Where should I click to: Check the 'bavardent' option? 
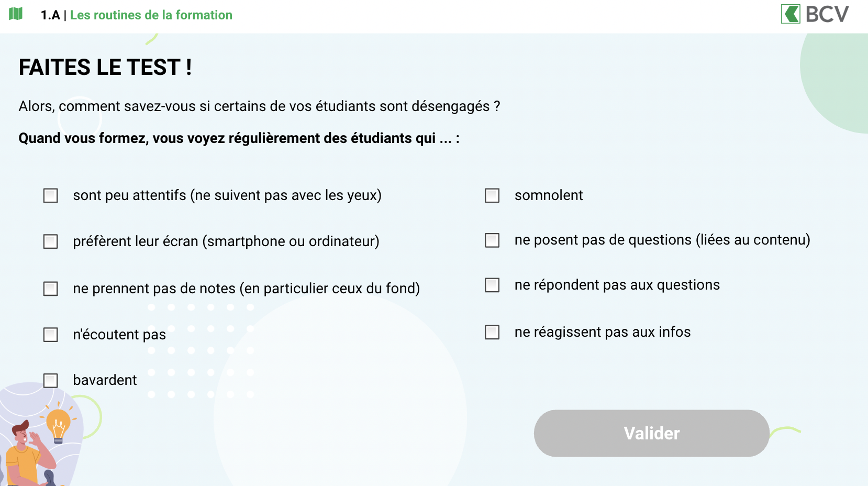click(x=51, y=380)
